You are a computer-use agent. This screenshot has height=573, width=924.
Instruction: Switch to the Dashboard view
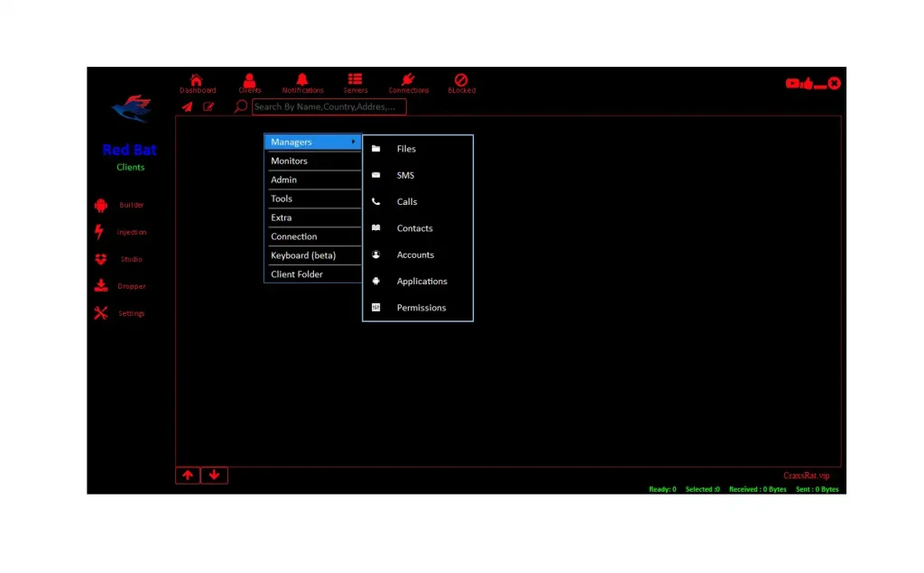pos(197,81)
